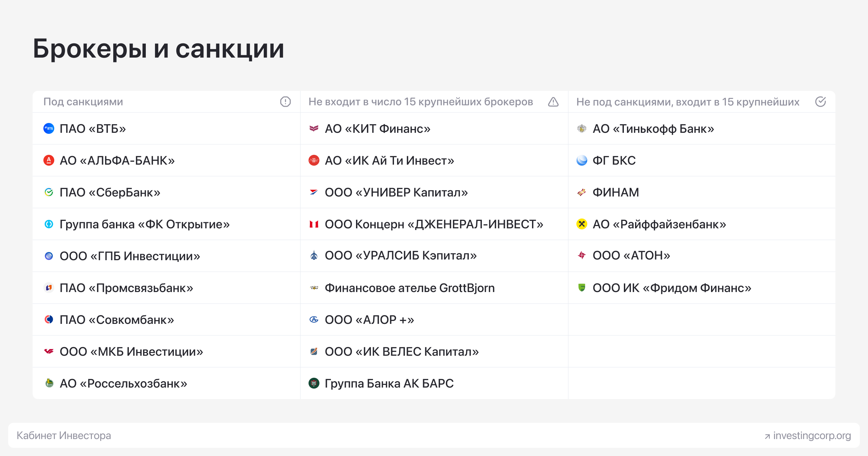Click the IK Ai Ti Invest logo icon
Screen dimensions: 868x456
314,160
